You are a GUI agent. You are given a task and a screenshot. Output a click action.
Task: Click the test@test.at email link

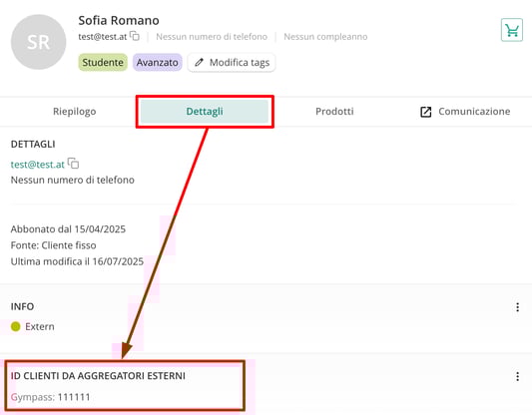point(38,165)
